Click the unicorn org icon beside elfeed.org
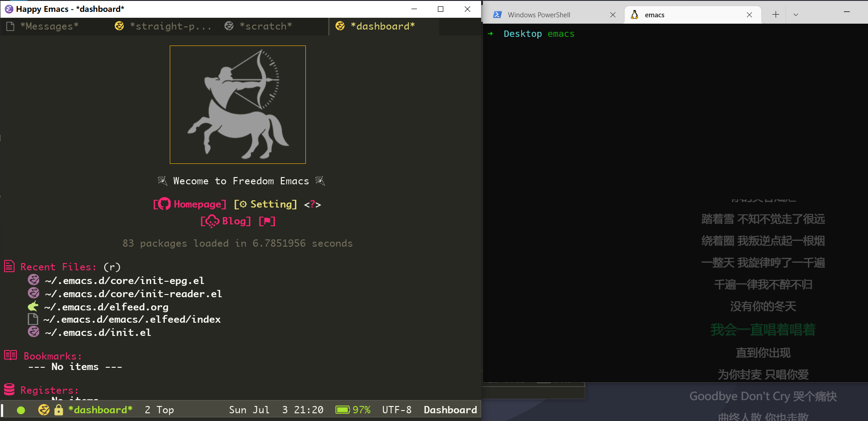 point(33,306)
